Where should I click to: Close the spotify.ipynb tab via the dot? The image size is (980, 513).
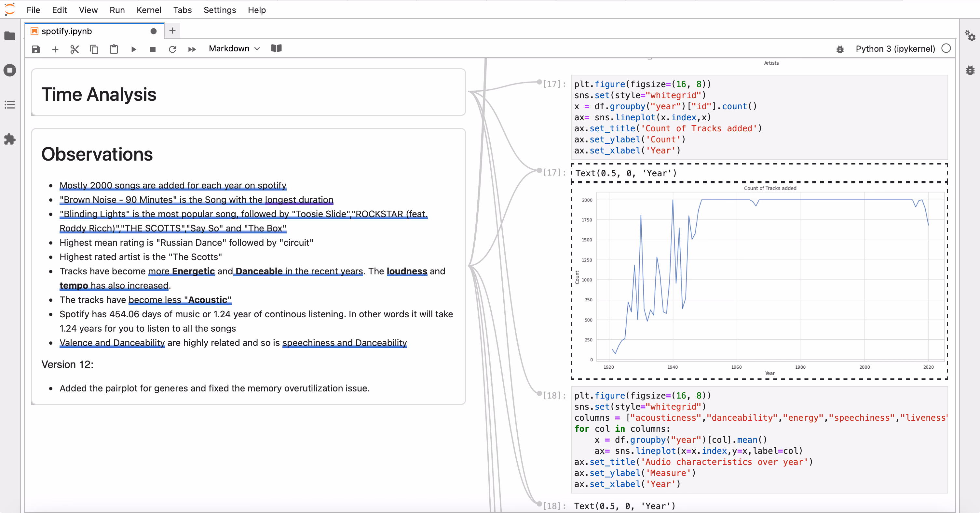[154, 31]
